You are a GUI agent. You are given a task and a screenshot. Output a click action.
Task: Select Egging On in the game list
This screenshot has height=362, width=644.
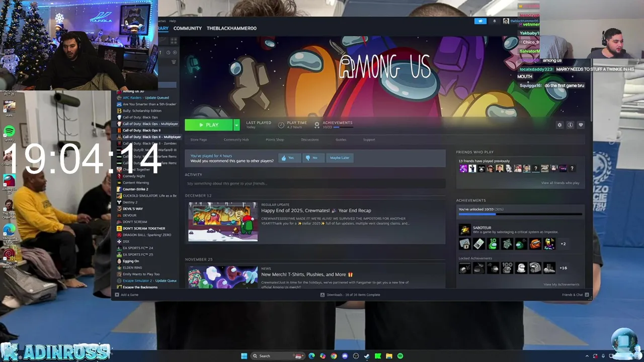[x=131, y=261]
